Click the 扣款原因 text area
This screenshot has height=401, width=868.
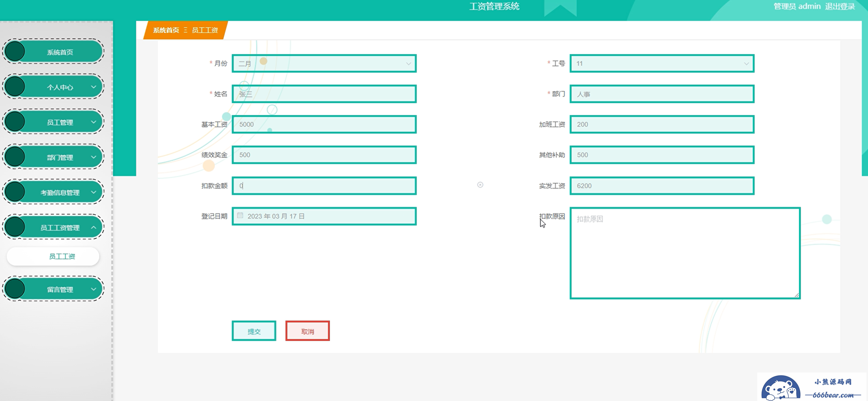pyautogui.click(x=685, y=253)
